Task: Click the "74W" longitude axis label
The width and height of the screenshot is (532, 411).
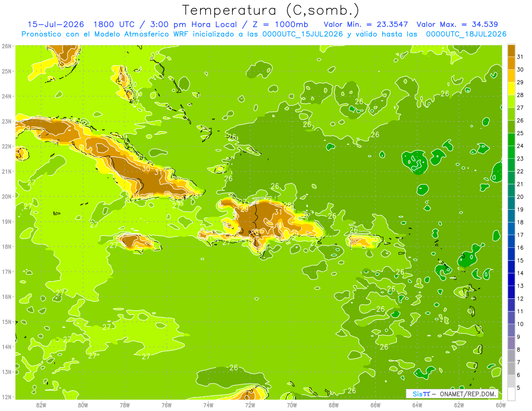Action: [208, 405]
